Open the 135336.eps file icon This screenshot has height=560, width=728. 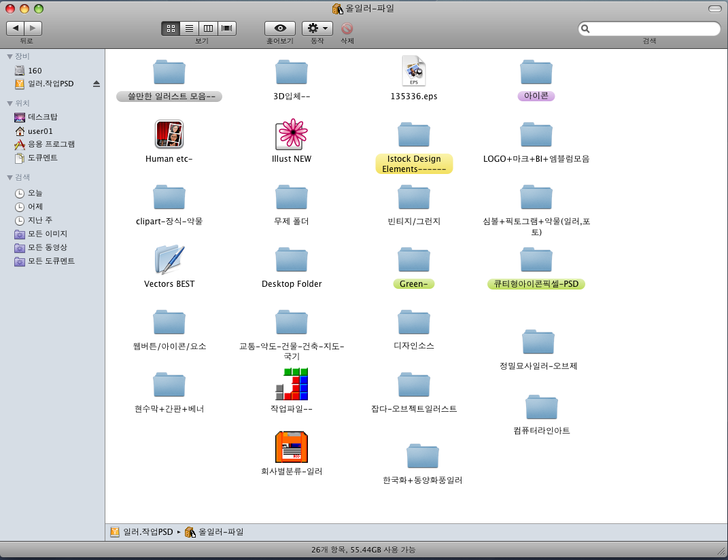(x=413, y=71)
